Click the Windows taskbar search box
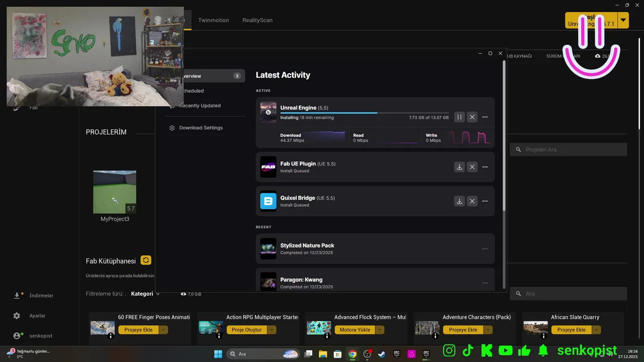This screenshot has height=362, width=644. [264, 354]
